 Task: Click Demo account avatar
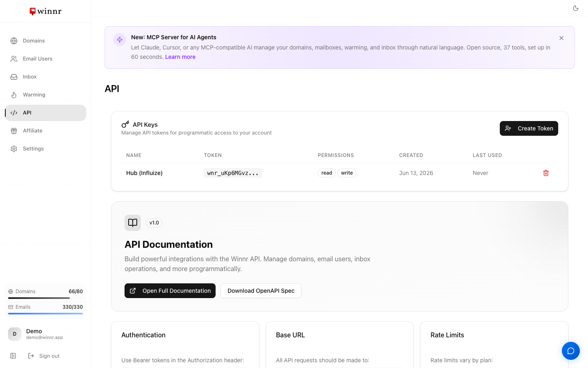(15, 334)
